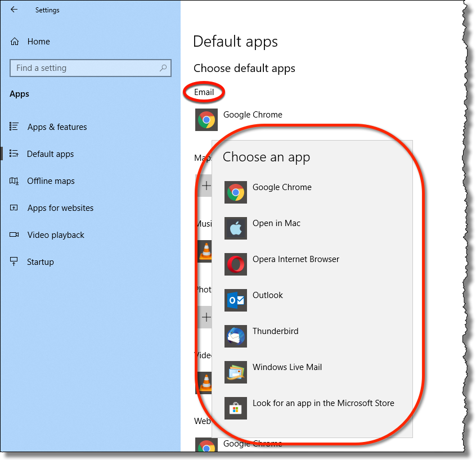Switch to Apps & features
Viewport: 476px width, 460px height.
point(56,127)
